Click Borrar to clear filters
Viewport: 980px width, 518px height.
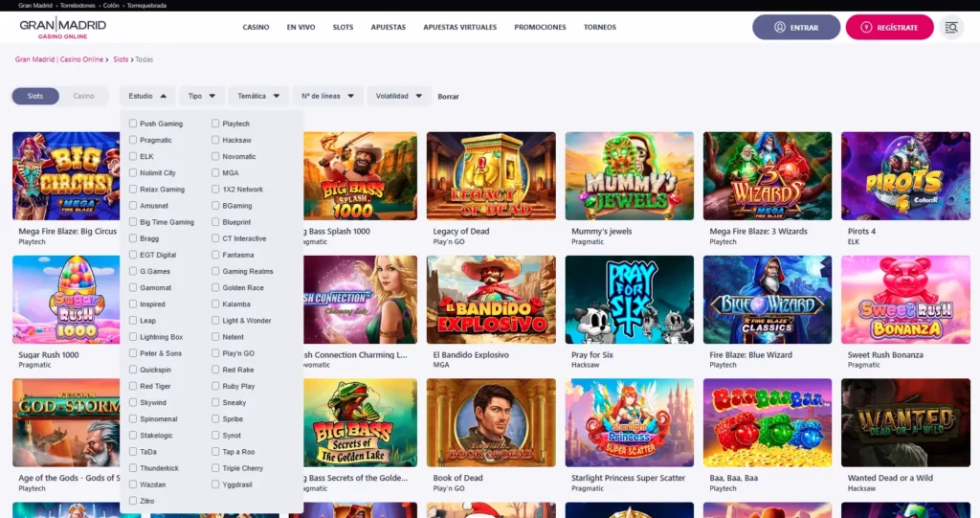[448, 97]
